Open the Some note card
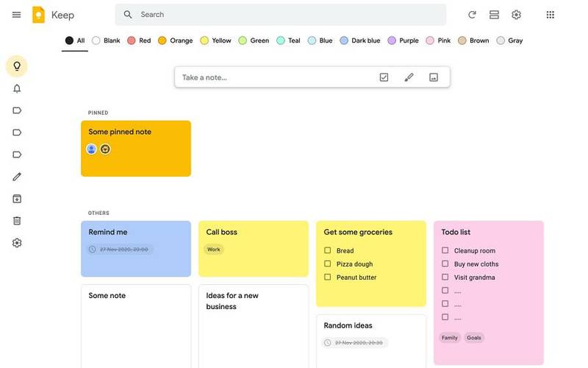Image resolution: width=588 pixels, height=368 pixels. (x=136, y=326)
